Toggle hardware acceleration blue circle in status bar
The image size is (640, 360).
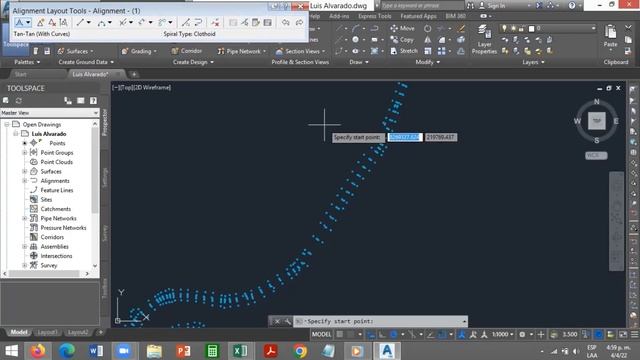[x=598, y=334]
